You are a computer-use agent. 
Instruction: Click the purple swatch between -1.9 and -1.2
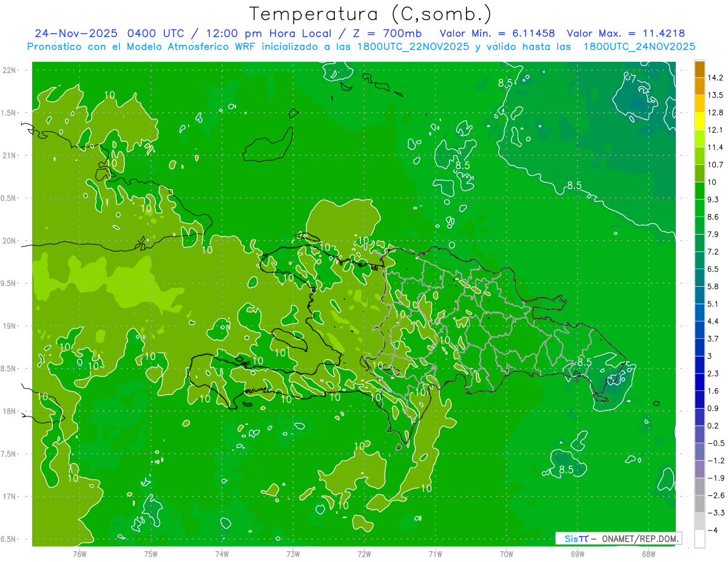(x=699, y=469)
